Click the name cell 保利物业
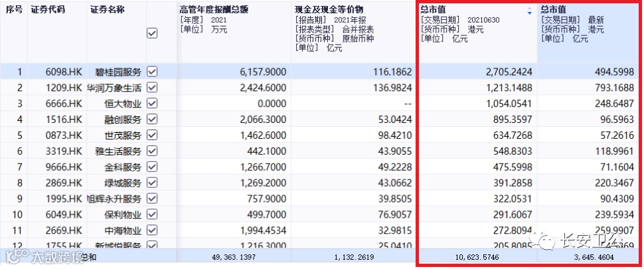The image size is (644, 269). click(x=123, y=215)
